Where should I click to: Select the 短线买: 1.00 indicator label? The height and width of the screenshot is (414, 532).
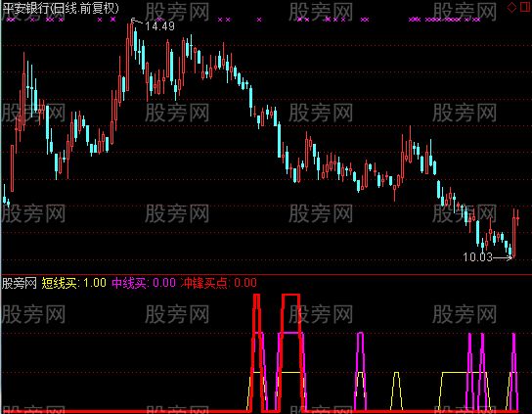pyautogui.click(x=74, y=283)
